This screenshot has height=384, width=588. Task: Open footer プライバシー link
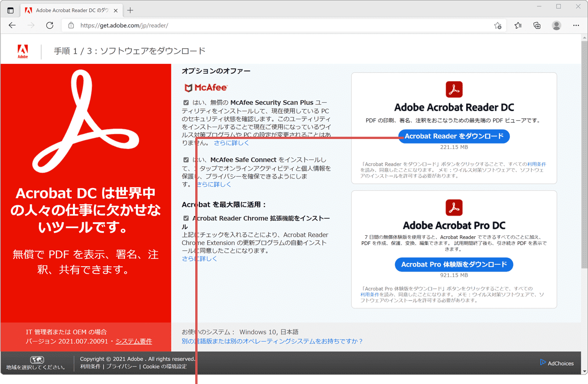121,367
